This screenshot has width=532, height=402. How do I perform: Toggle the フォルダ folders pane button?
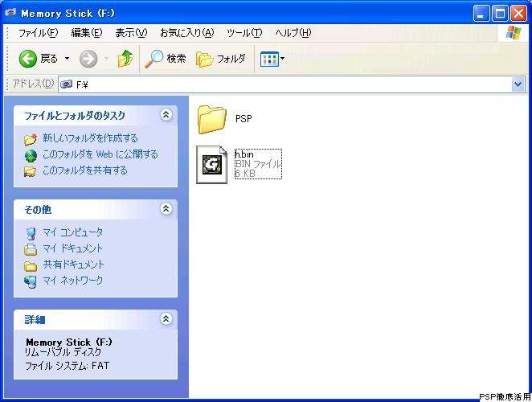pos(220,59)
